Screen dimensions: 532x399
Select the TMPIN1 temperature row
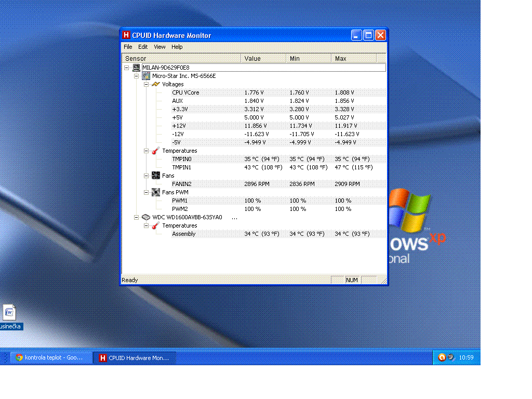pyautogui.click(x=278, y=167)
